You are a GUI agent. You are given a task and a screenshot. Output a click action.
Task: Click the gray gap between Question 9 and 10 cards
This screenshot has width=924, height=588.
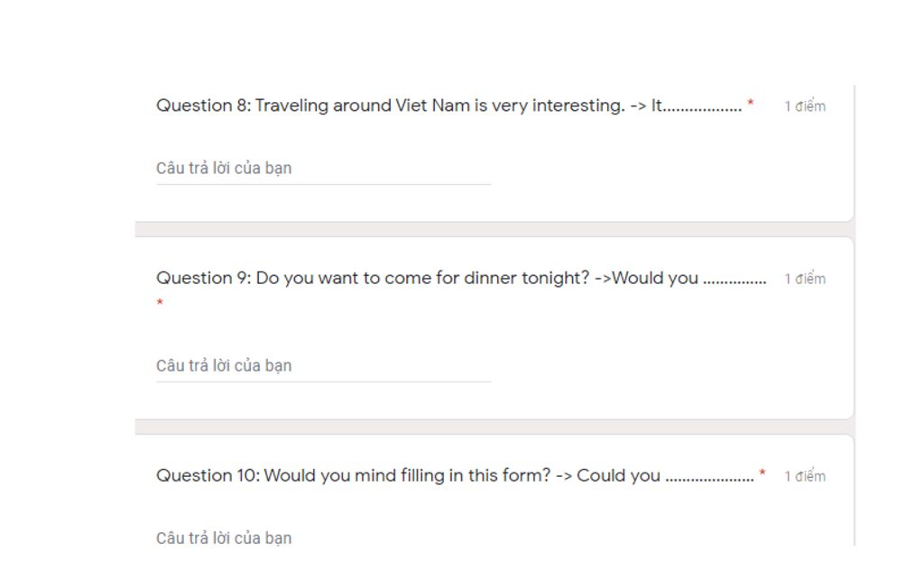click(x=494, y=427)
